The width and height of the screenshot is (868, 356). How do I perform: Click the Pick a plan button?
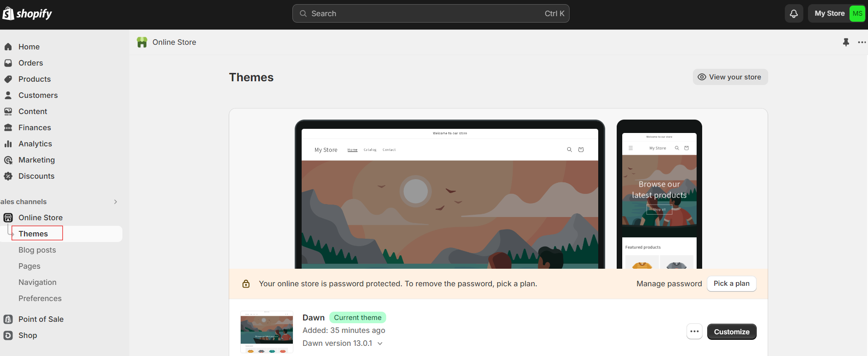[x=732, y=284]
